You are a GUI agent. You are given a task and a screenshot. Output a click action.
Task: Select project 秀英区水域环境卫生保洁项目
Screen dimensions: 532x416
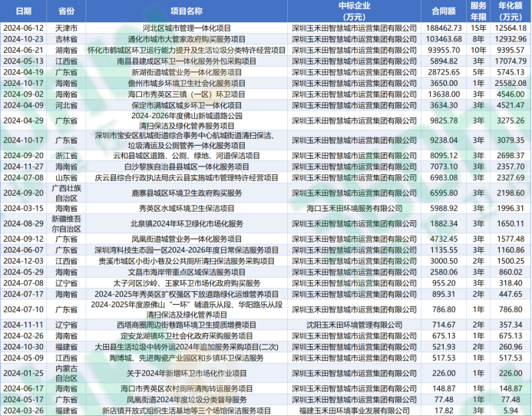pyautogui.click(x=187, y=208)
